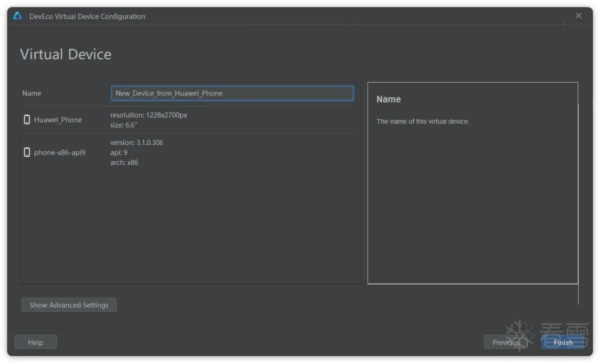Focus the device Name text field
The width and height of the screenshot is (600, 364).
pos(232,93)
